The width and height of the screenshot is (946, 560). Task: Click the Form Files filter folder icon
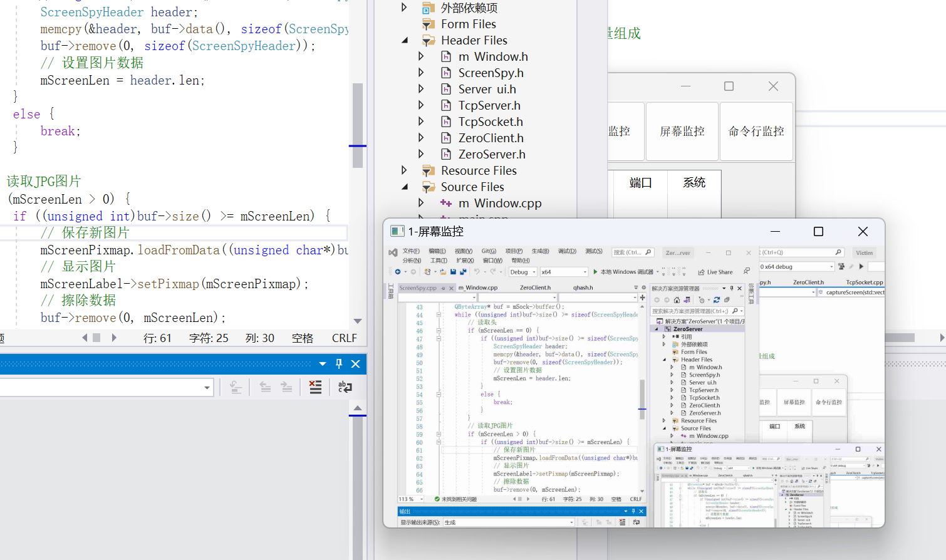click(x=429, y=24)
